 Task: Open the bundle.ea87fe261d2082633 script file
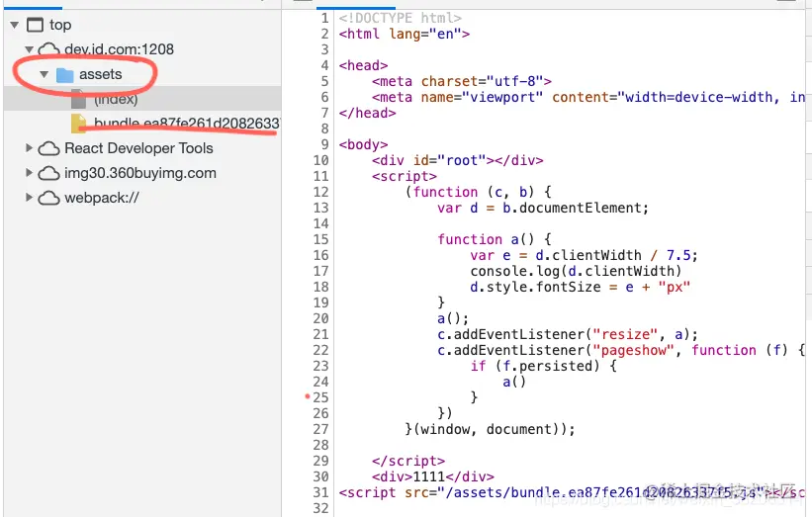point(186,124)
